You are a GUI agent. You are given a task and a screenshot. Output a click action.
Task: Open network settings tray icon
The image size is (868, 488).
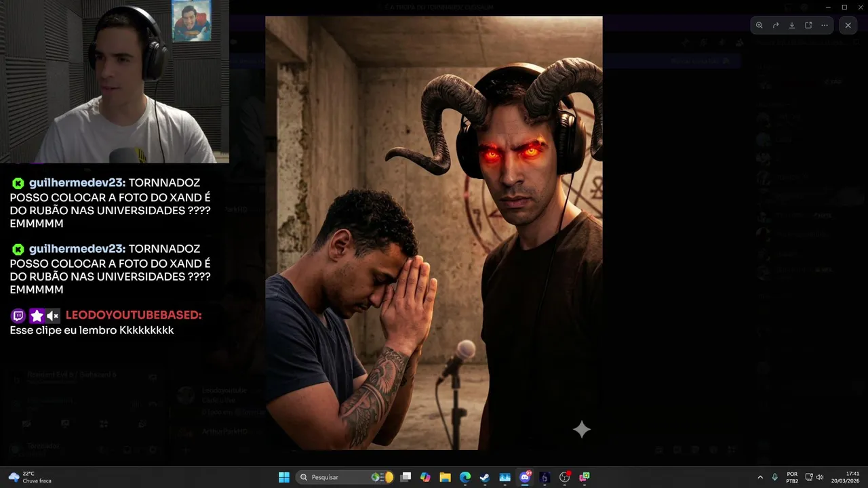809,477
